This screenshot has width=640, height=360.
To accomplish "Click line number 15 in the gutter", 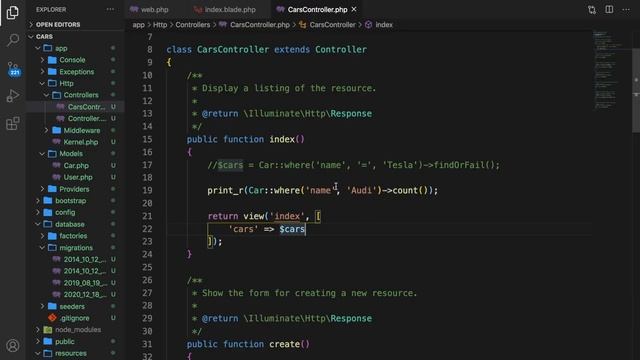I will coord(147,140).
